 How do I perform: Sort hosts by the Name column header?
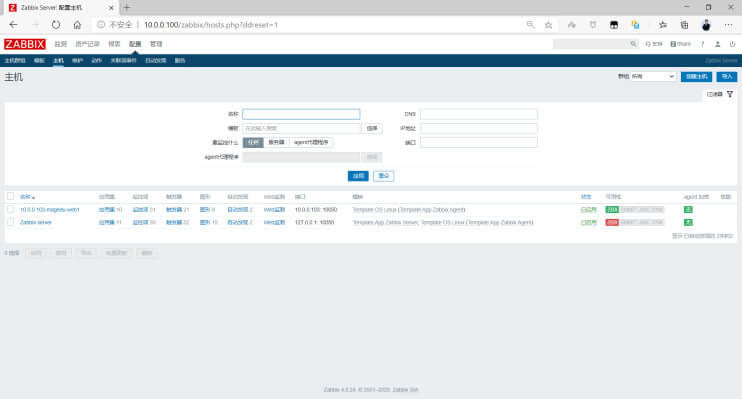tap(27, 197)
